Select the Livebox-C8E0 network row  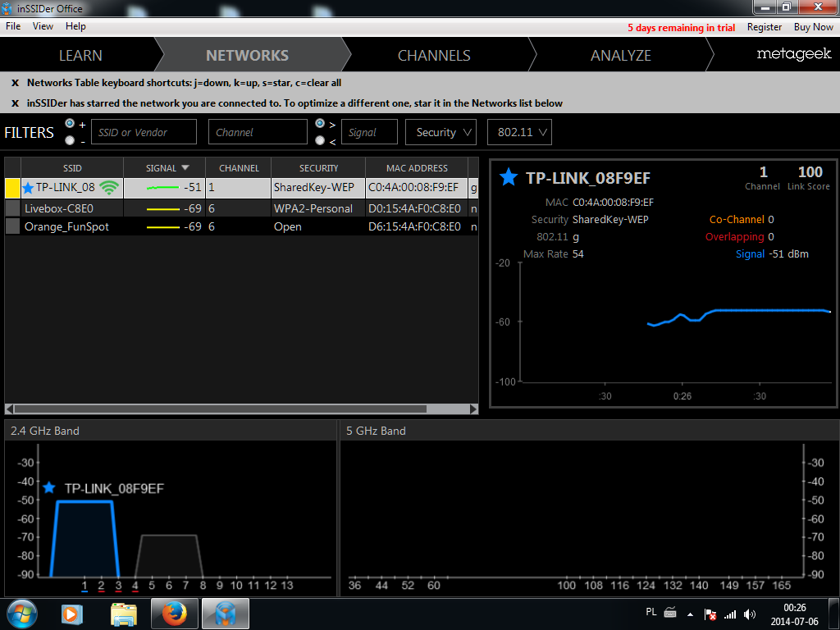click(x=242, y=208)
